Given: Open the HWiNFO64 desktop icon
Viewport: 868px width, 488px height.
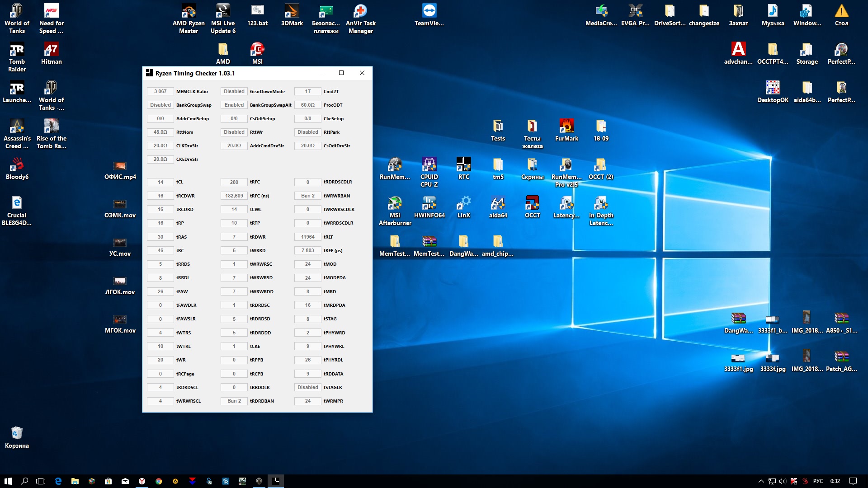Looking at the screenshot, I should pos(429,203).
